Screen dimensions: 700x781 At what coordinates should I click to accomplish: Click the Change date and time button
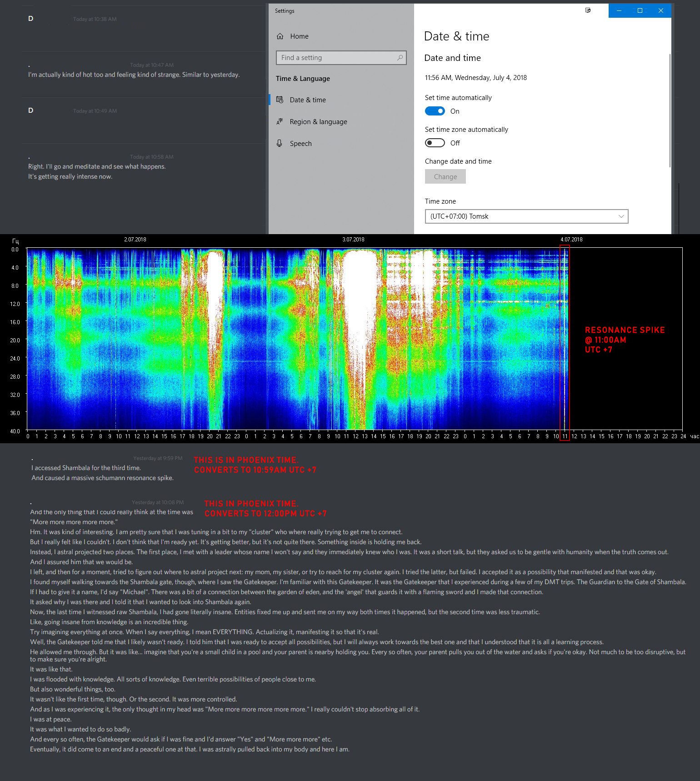coord(445,177)
